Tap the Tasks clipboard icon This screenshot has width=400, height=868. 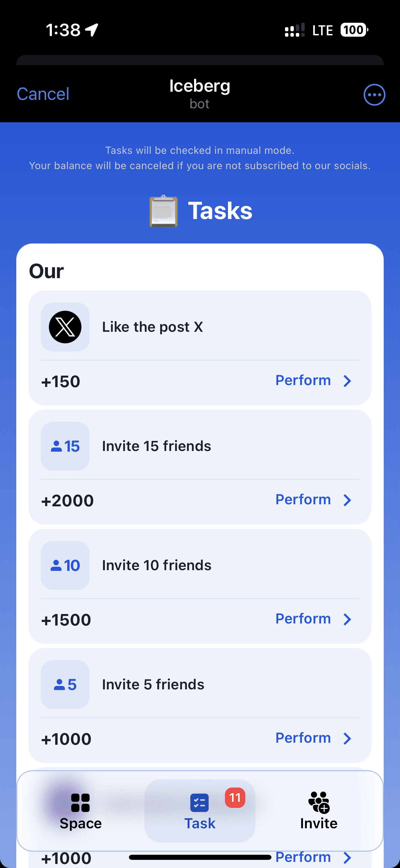click(164, 211)
